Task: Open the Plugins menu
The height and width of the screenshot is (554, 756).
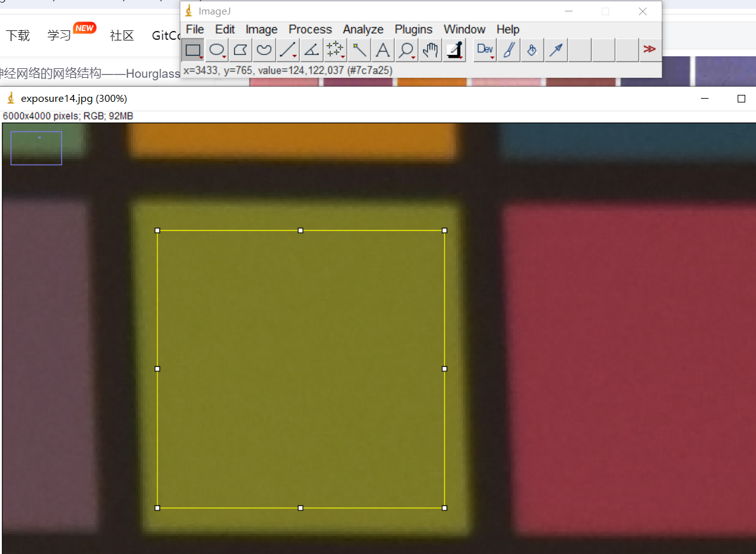Action: [413, 29]
